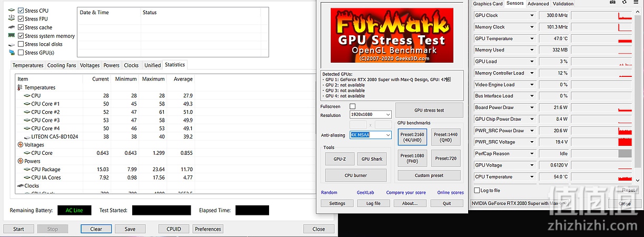Image resolution: width=644 pixels, height=237 pixels.
Task: Click the drive icon beside Stress local disks
Action: point(12,44)
